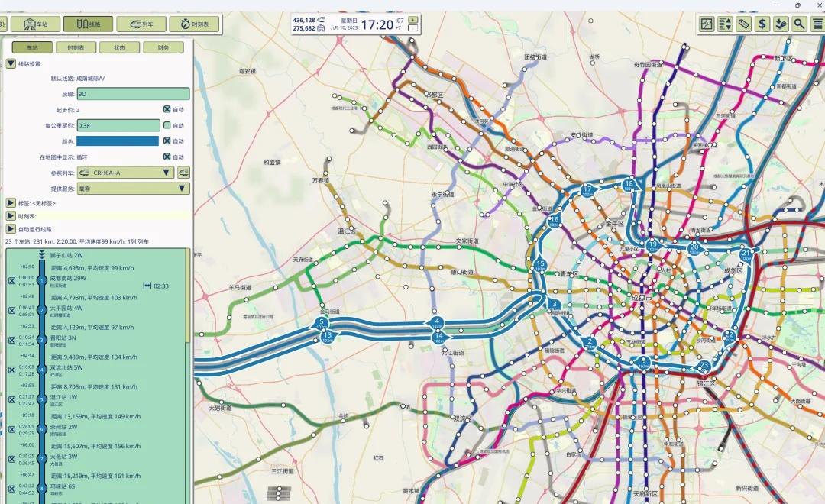Click the stop list scrollbar thumb
The height and width of the screenshot is (504, 825).
[187, 296]
